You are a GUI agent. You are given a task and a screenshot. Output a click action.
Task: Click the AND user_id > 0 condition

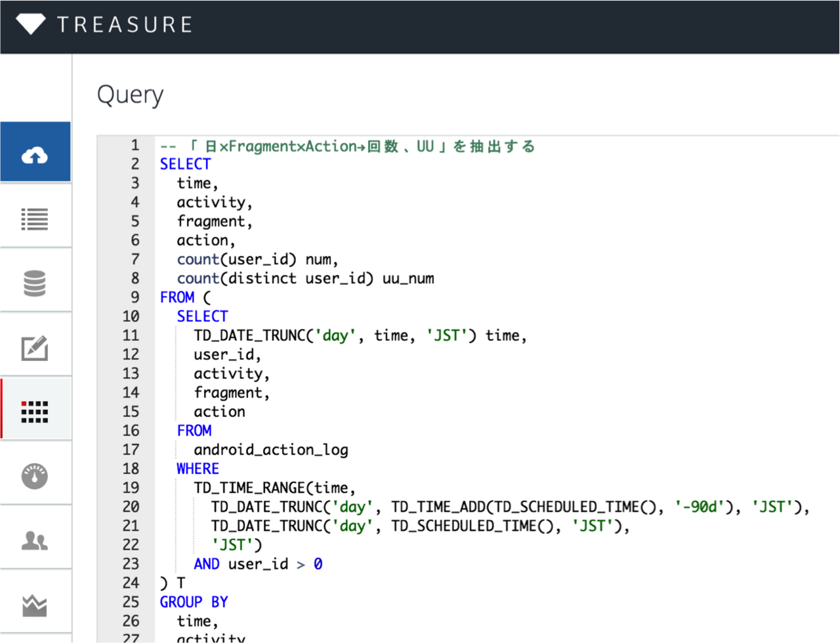(257, 564)
